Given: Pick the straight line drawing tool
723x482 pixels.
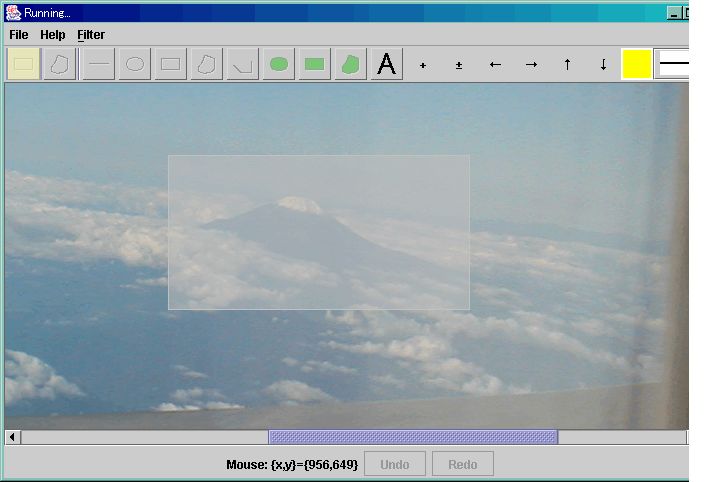Looking at the screenshot, I should 99,64.
